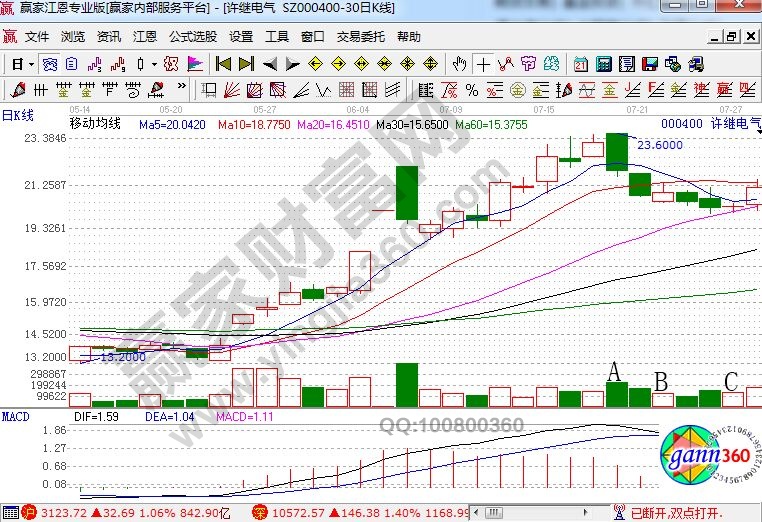Open the calculator tool icon
762x522 pixels.
604,64
